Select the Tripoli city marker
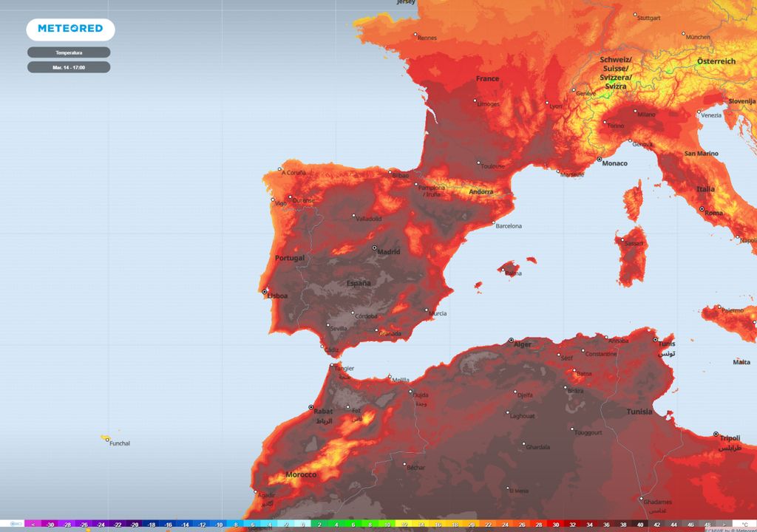This screenshot has height=532, width=757. pos(716,434)
